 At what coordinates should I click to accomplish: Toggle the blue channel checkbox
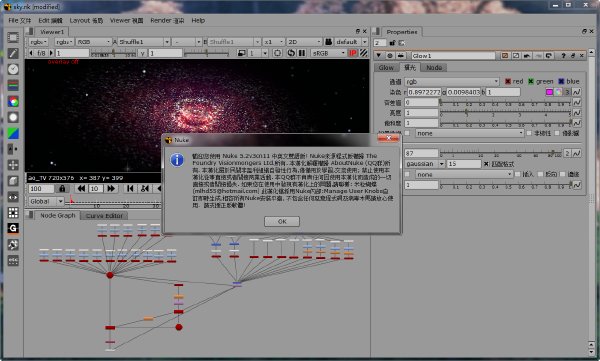click(561, 81)
